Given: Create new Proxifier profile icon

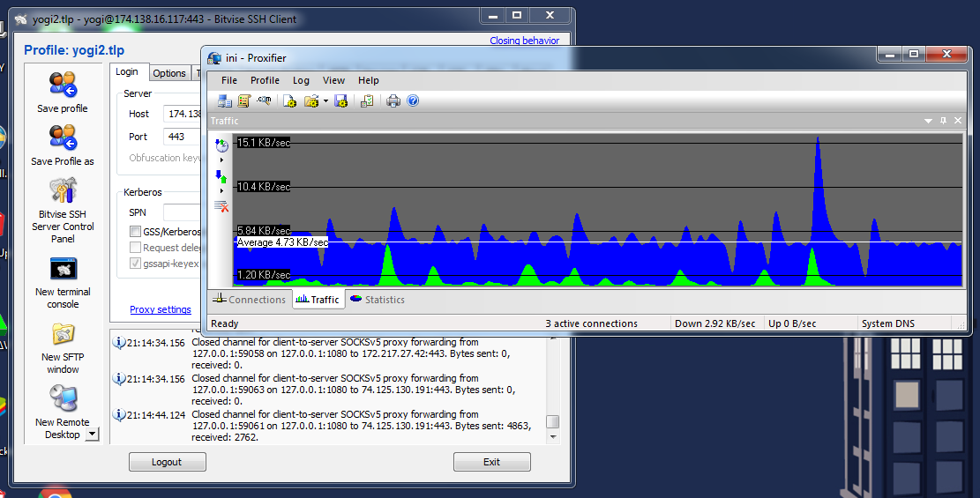Looking at the screenshot, I should pos(289,100).
